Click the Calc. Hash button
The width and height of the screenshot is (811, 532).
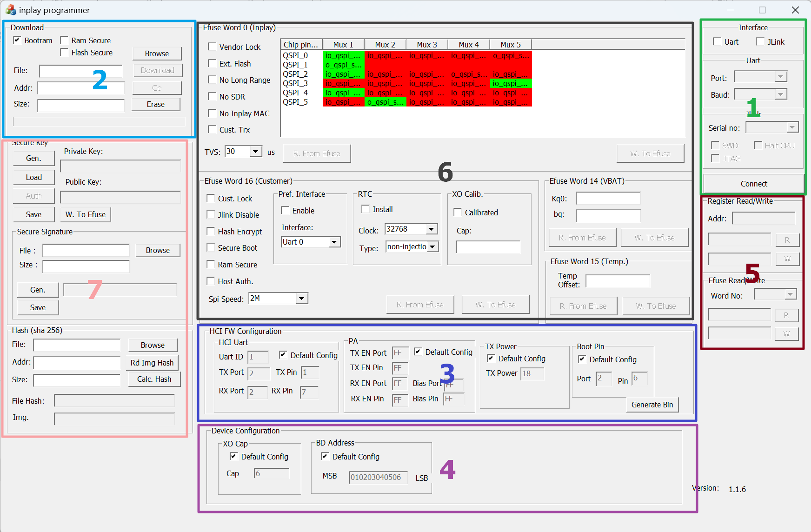coord(154,379)
